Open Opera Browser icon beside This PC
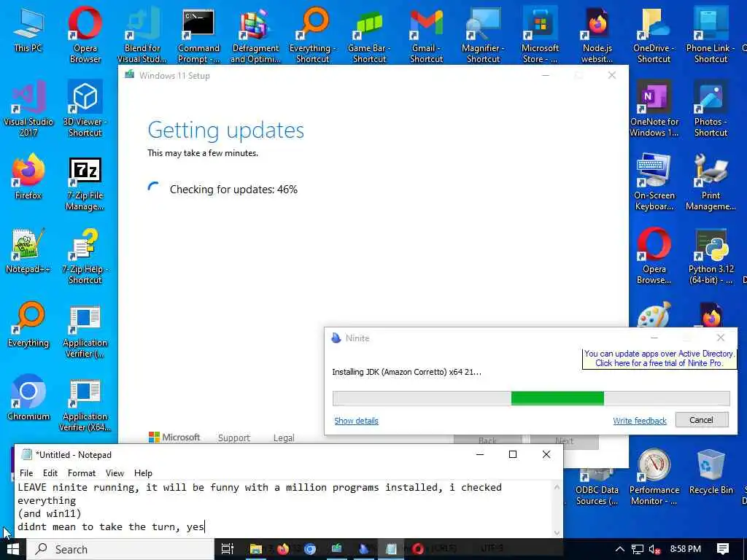Viewport: 747px width, 560px height. 85,34
